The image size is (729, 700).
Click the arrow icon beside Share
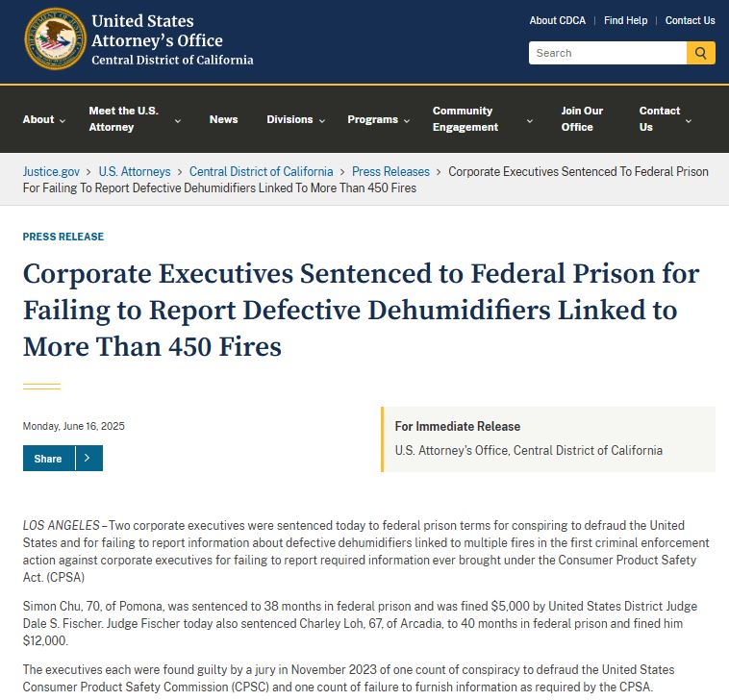tap(88, 458)
